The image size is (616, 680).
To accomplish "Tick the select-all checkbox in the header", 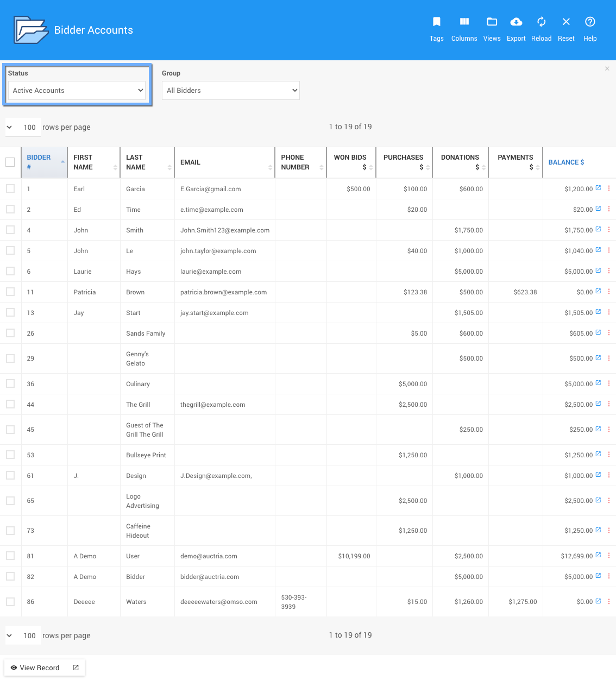I will pyautogui.click(x=10, y=162).
